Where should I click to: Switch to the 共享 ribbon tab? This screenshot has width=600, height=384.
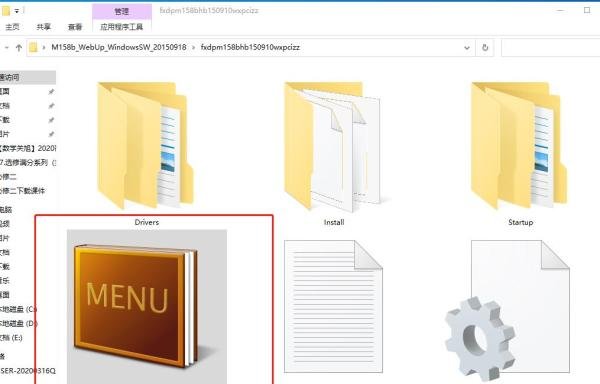44,27
